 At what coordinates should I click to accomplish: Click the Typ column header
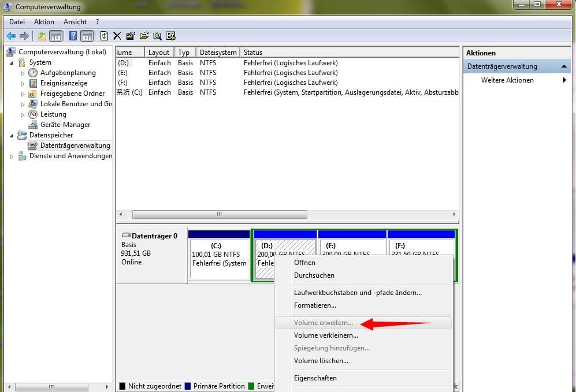[x=185, y=53]
